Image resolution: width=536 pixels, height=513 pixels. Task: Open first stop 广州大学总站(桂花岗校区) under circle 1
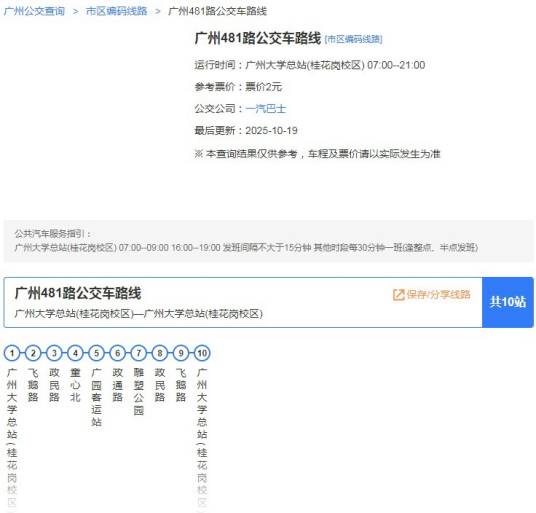[x=12, y=439]
